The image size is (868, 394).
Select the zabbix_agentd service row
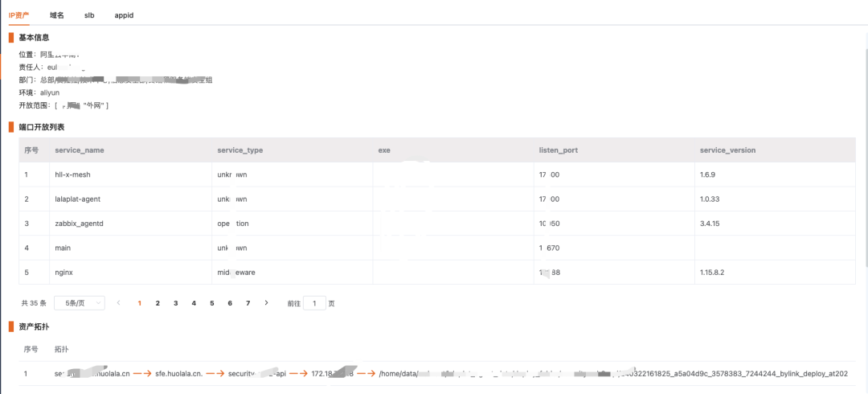coord(437,224)
